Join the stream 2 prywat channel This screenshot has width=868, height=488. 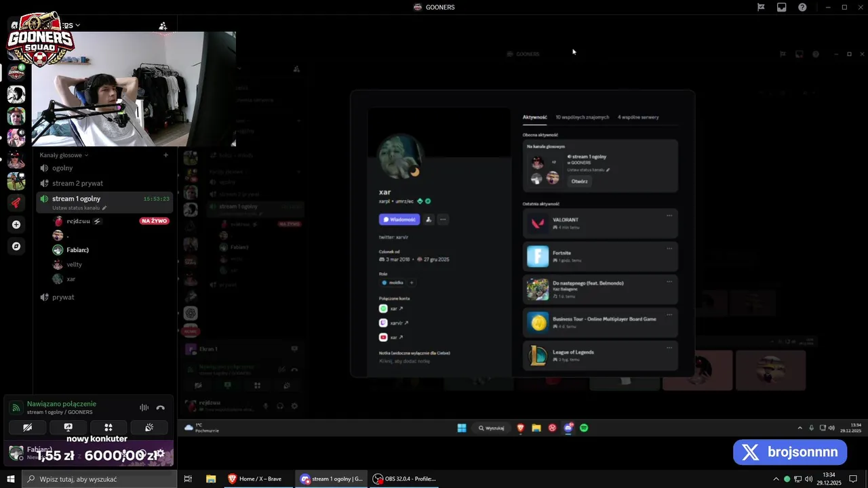pos(105,183)
